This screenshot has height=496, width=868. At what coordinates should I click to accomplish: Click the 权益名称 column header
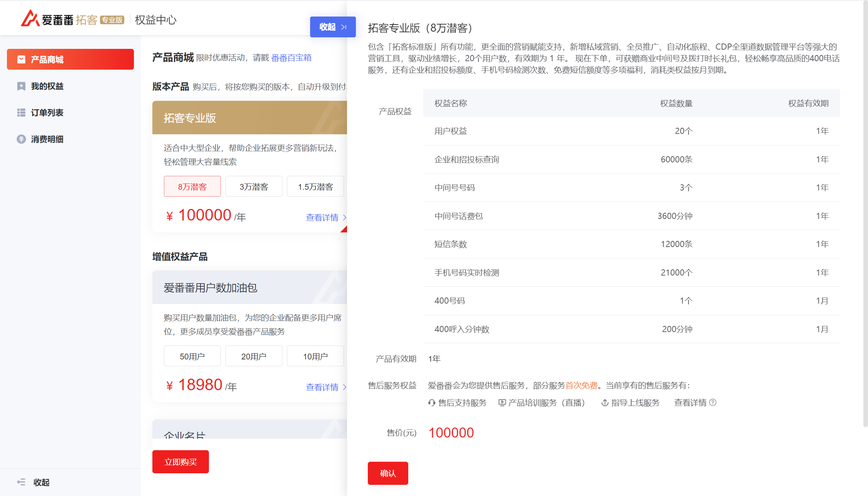click(451, 103)
